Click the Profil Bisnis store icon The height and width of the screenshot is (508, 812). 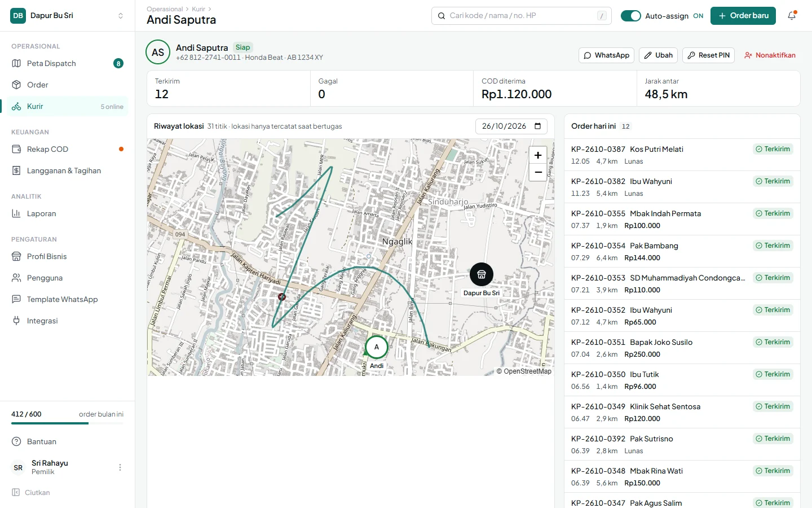pos(16,256)
